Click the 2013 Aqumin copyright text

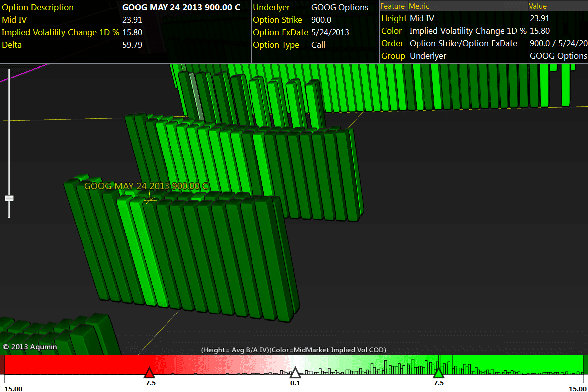[30, 347]
